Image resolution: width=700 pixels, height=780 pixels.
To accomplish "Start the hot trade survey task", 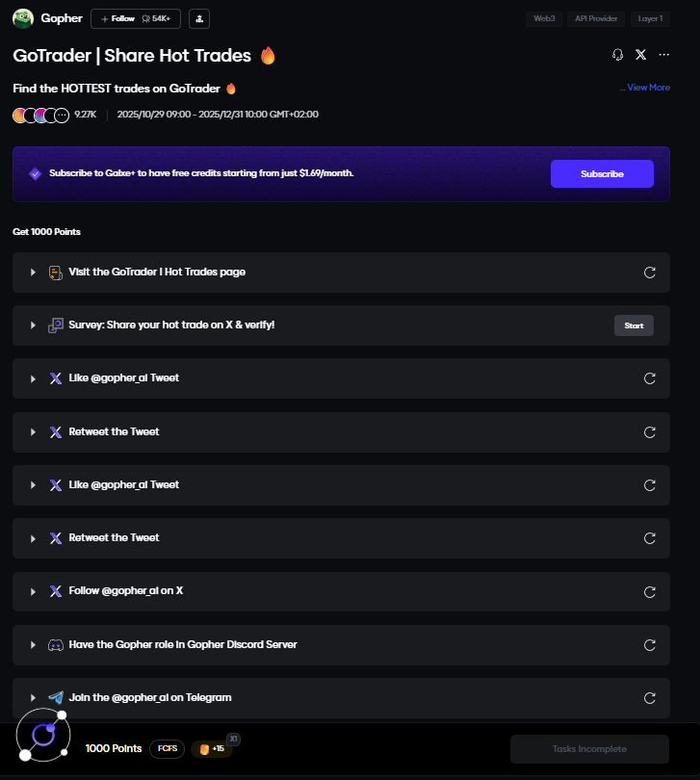I will [x=634, y=325].
